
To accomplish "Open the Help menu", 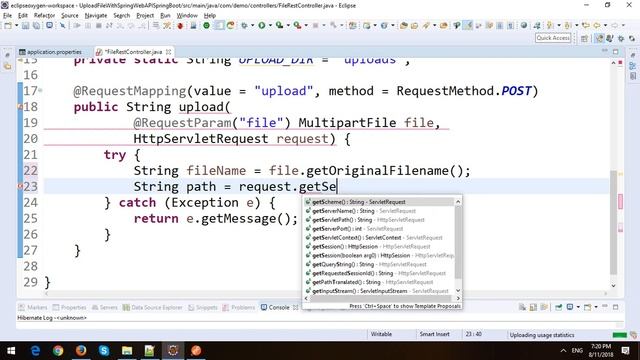I will [209, 16].
